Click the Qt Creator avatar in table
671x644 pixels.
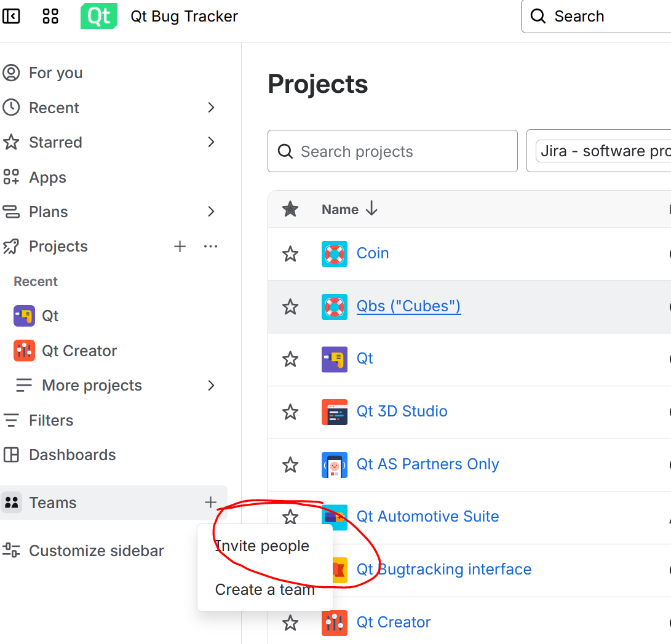[x=335, y=622]
